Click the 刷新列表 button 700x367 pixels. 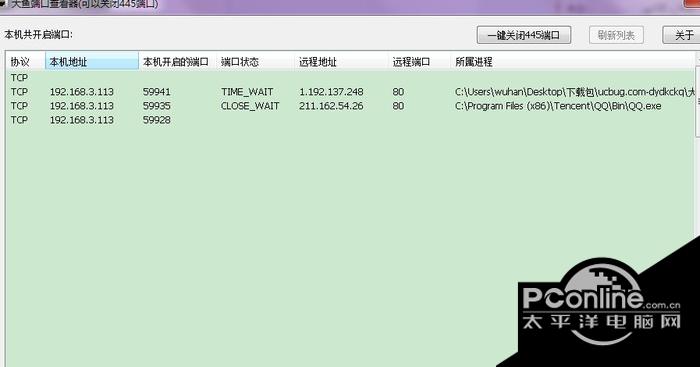tap(616, 35)
